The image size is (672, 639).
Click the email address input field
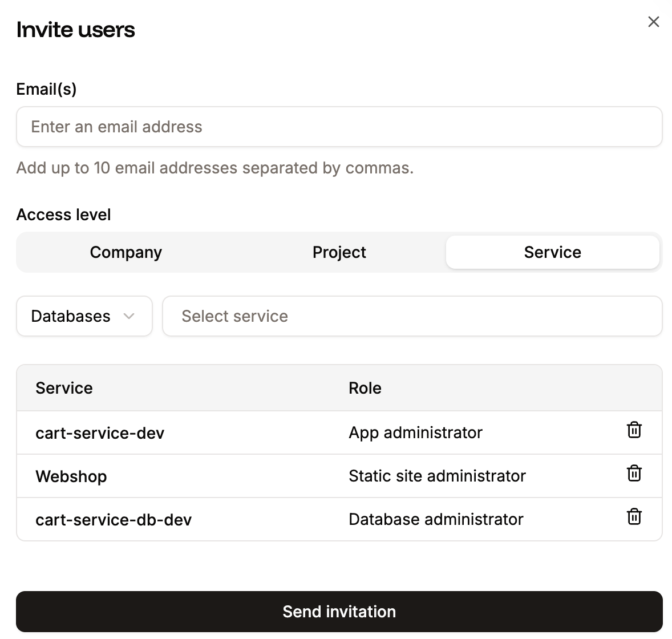[339, 127]
